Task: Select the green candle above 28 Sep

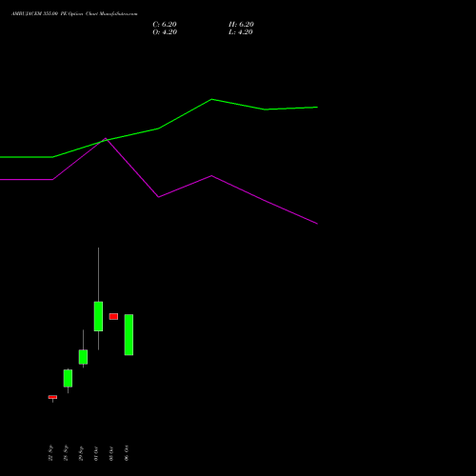Action: point(68,378)
